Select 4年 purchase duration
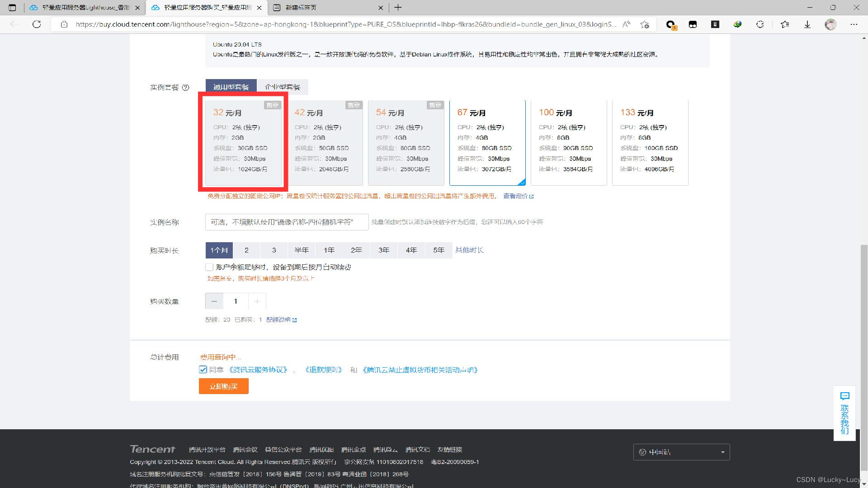This screenshot has height=488, width=868. click(411, 250)
